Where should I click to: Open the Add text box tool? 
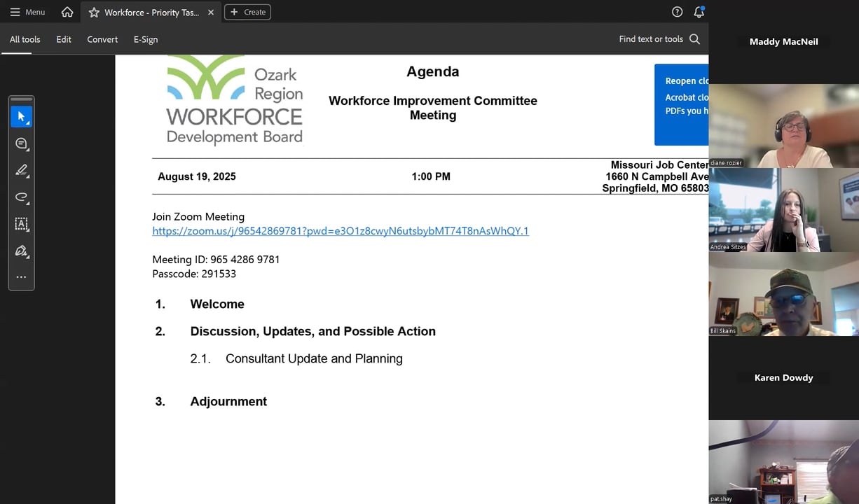(22, 224)
